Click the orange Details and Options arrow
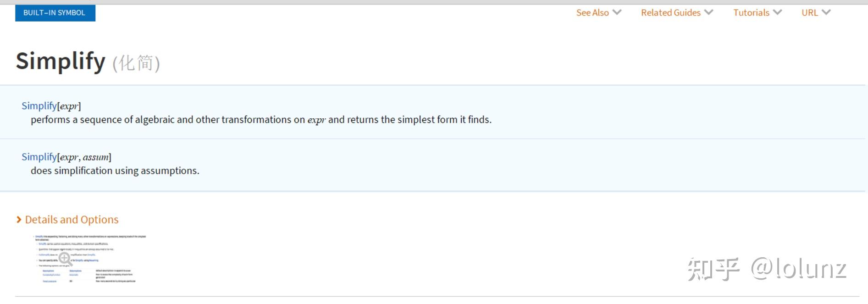868x304 pixels. 19,220
